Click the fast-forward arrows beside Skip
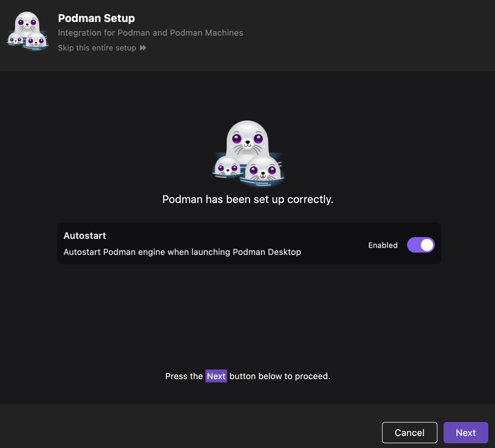Viewport: 495px width, 448px height. (x=143, y=48)
